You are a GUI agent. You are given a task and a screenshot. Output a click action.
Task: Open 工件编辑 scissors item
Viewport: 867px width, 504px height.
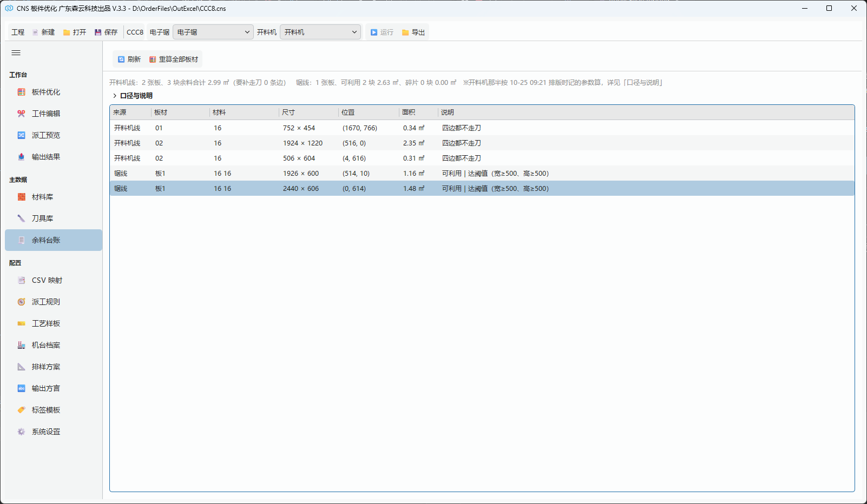[x=54, y=114]
